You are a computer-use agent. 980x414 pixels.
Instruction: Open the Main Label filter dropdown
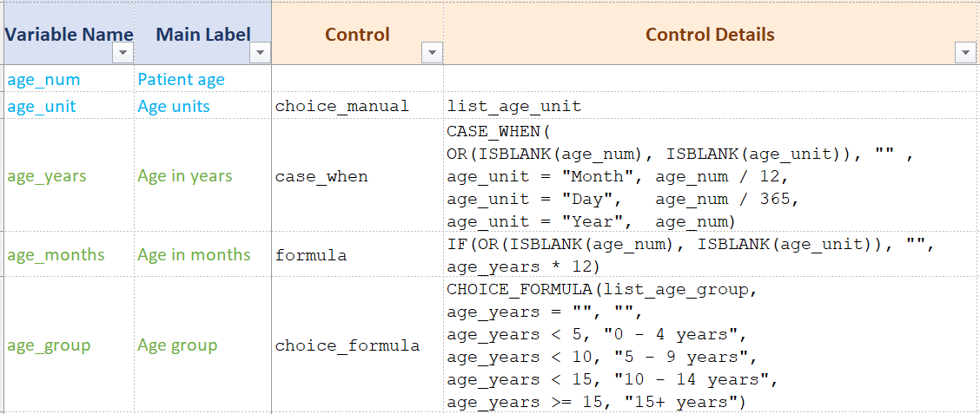click(x=260, y=54)
